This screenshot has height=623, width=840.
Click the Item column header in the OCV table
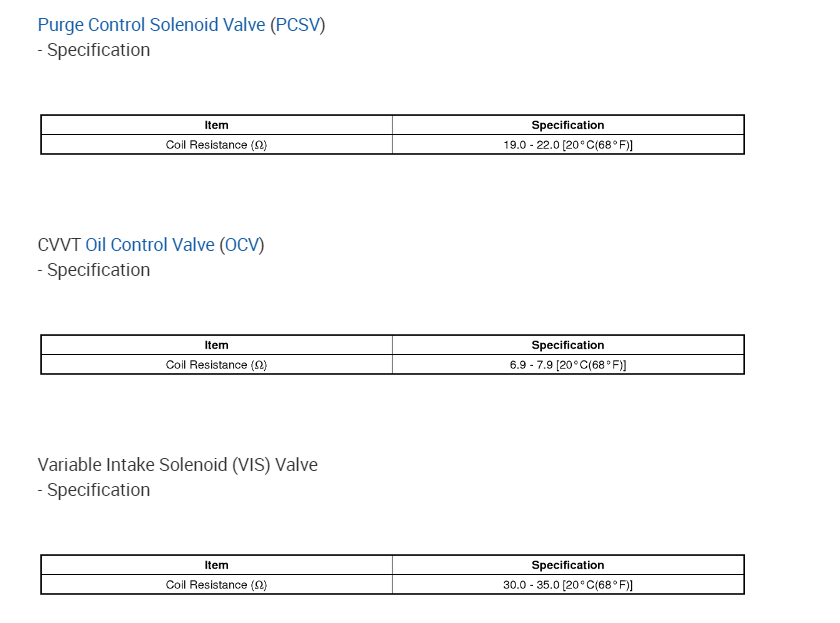pos(216,345)
